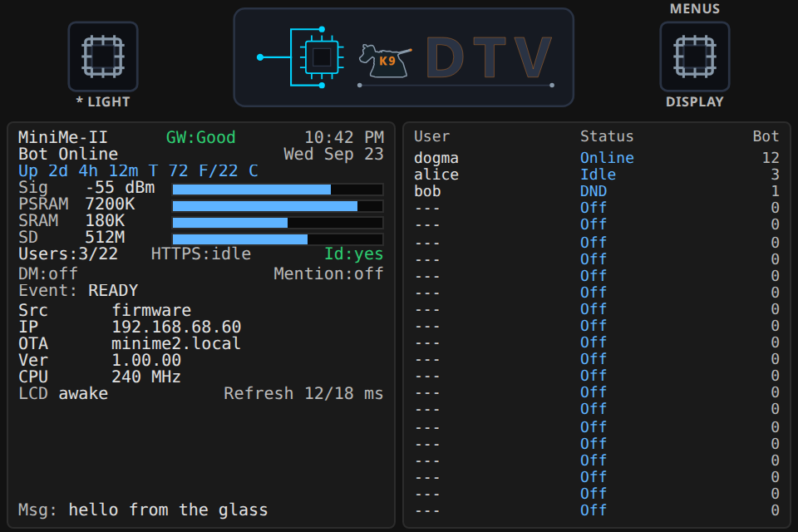
Task: Click the Mention:off indicator
Action: coord(329,273)
